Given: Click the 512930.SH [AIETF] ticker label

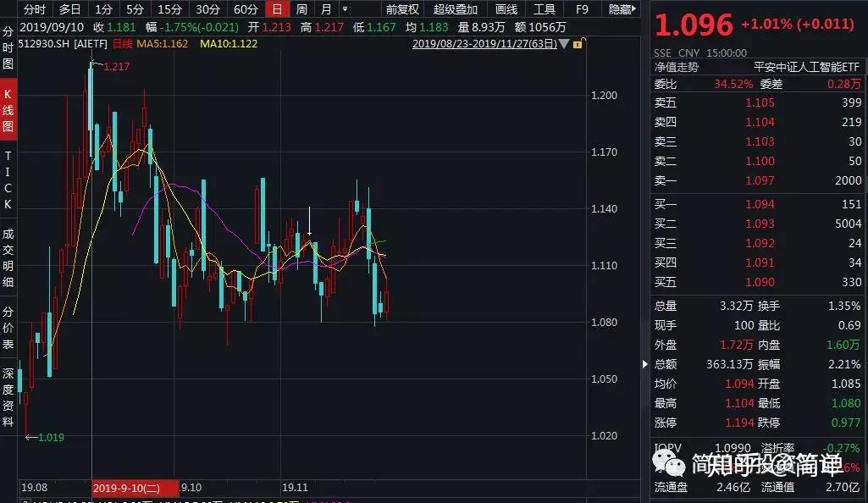Looking at the screenshot, I should [63, 44].
